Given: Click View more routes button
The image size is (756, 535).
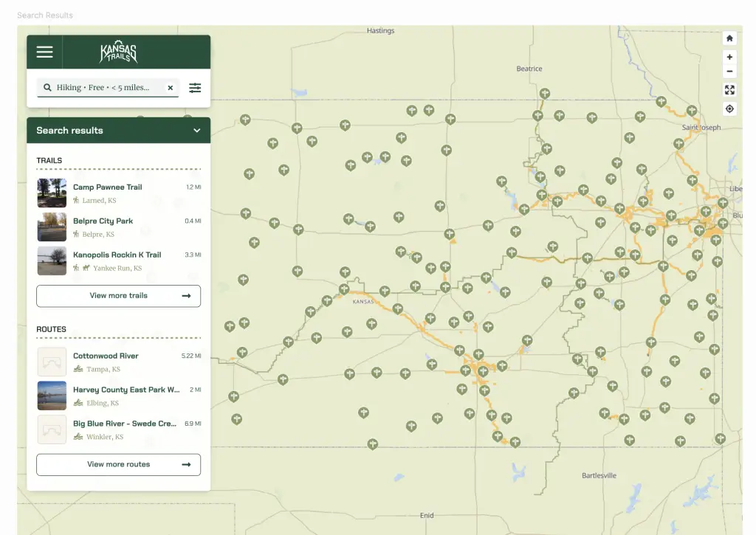Looking at the screenshot, I should (118, 465).
